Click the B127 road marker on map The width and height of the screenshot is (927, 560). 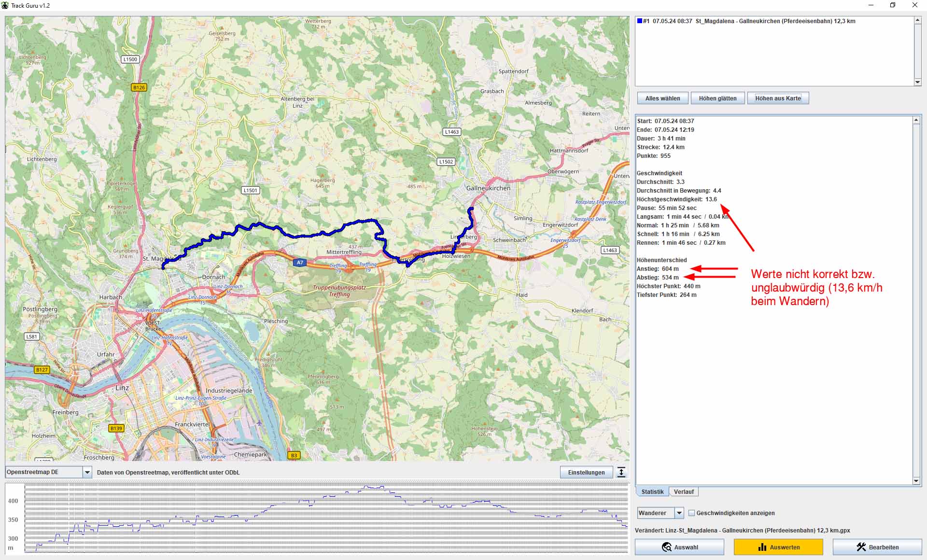point(42,370)
